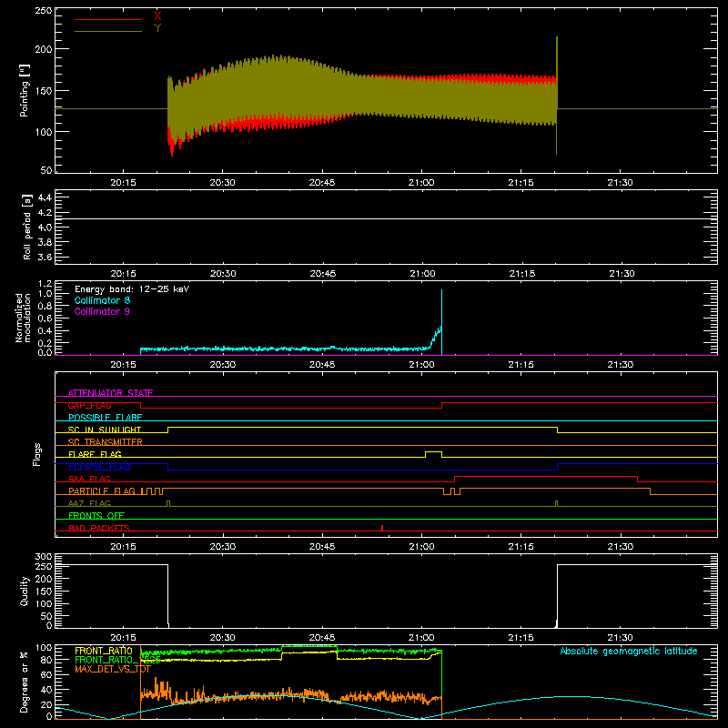
Task: Select the 'Degrees or %' axis title
Action: 25,682
